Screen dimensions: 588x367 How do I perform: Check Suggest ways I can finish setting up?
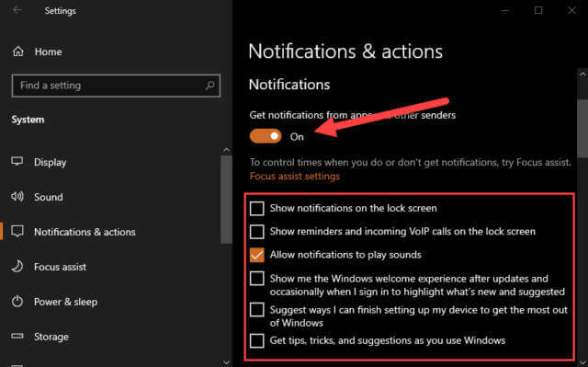tap(257, 310)
